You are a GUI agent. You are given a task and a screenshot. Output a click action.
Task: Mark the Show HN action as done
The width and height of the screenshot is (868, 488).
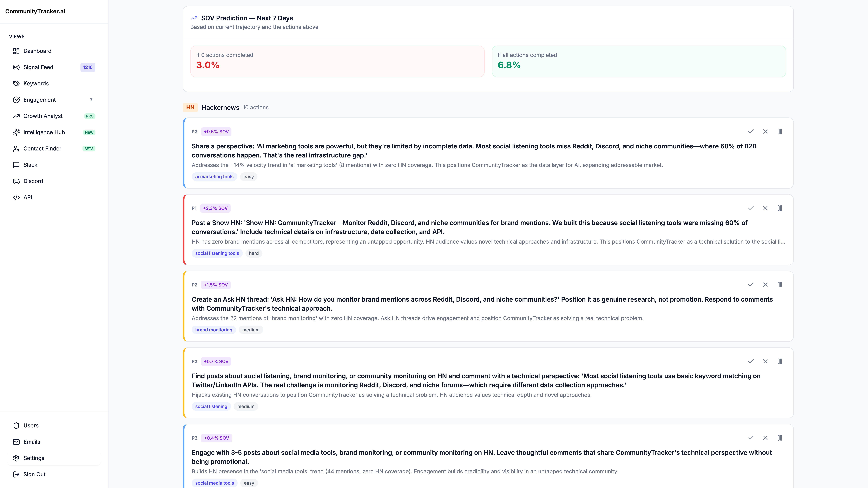pyautogui.click(x=750, y=208)
